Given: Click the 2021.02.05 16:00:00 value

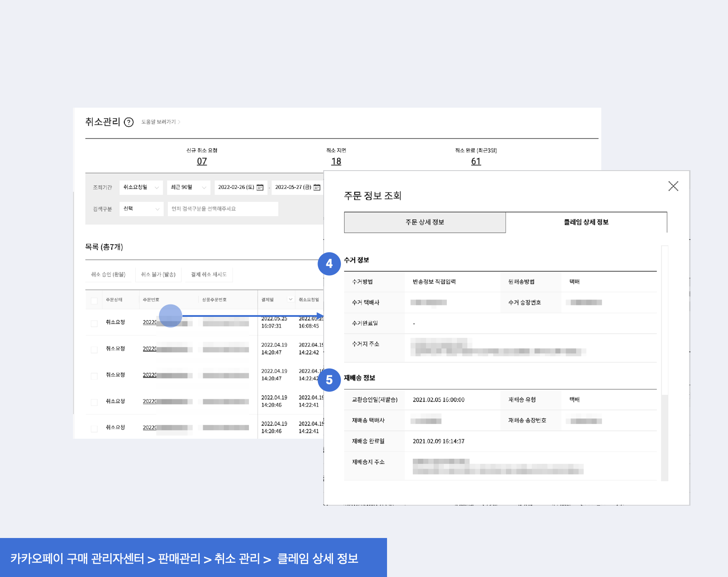Looking at the screenshot, I should coord(438,400).
